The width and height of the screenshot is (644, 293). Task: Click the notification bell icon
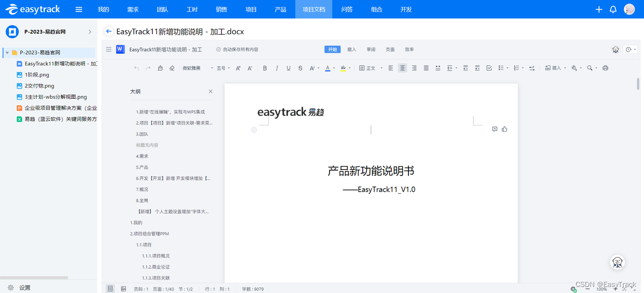pos(613,9)
